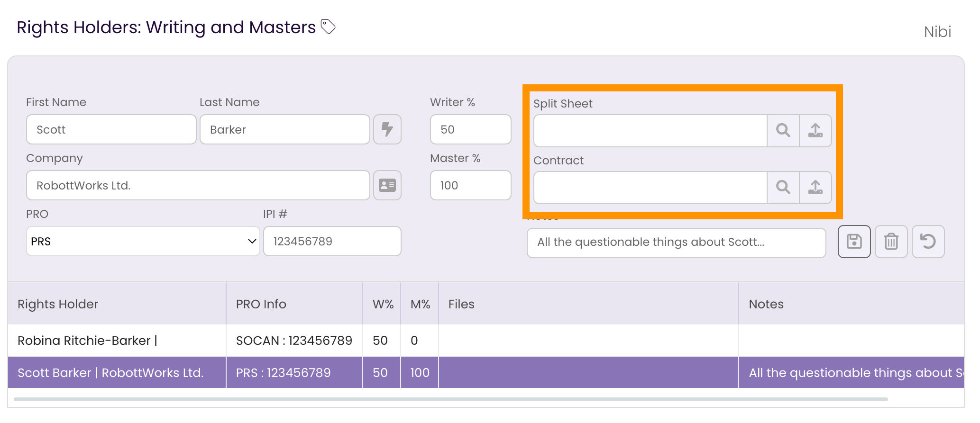Screen dimensions: 980x423
Task: Select the Robina Ritchie-Barker row
Action: 486,340
